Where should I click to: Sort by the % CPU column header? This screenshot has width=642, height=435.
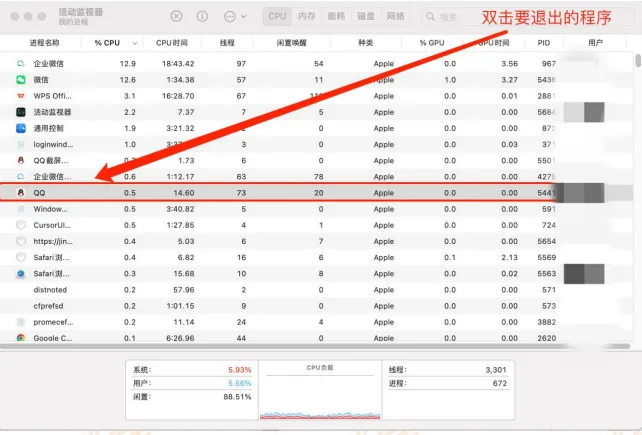[x=107, y=43]
